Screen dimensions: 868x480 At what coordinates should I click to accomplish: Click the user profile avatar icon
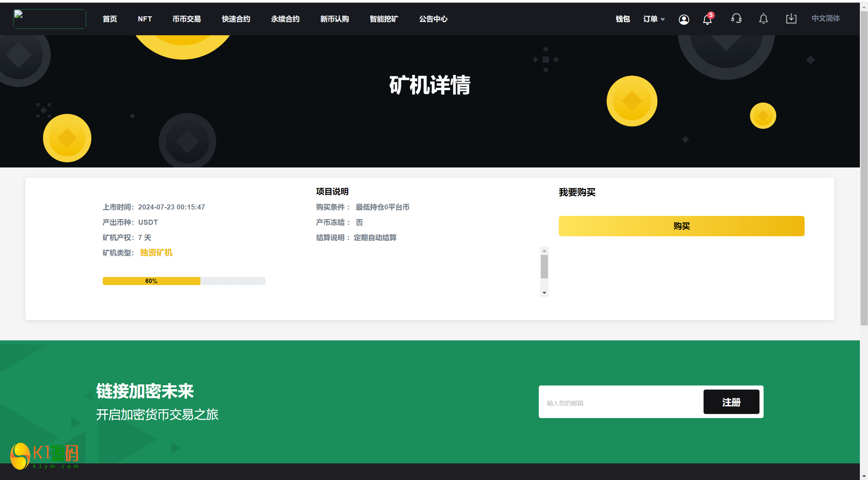[x=684, y=19]
